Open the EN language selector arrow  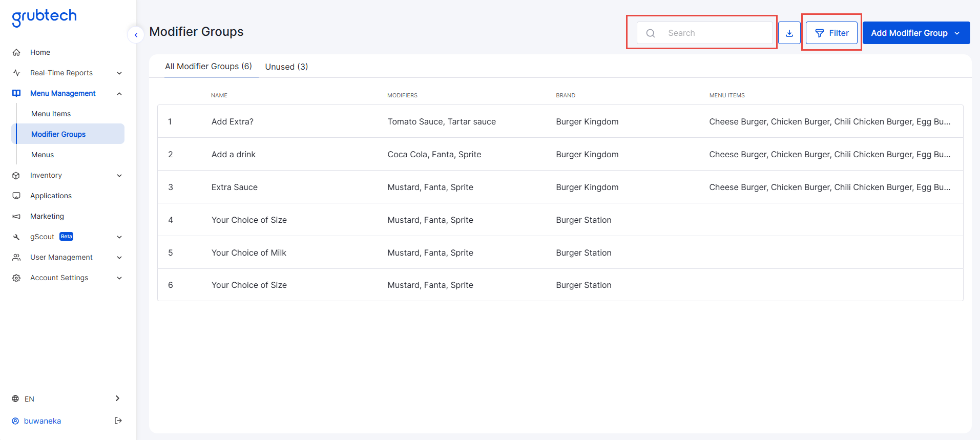[x=117, y=399]
